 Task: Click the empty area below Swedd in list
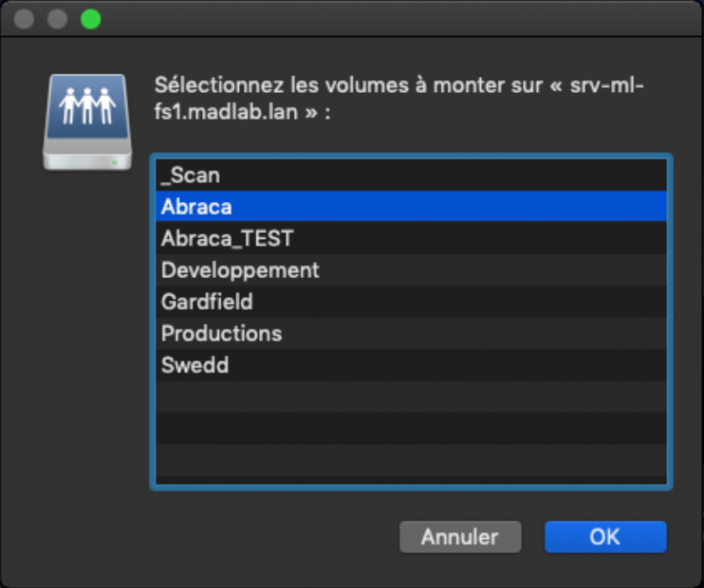point(411,433)
